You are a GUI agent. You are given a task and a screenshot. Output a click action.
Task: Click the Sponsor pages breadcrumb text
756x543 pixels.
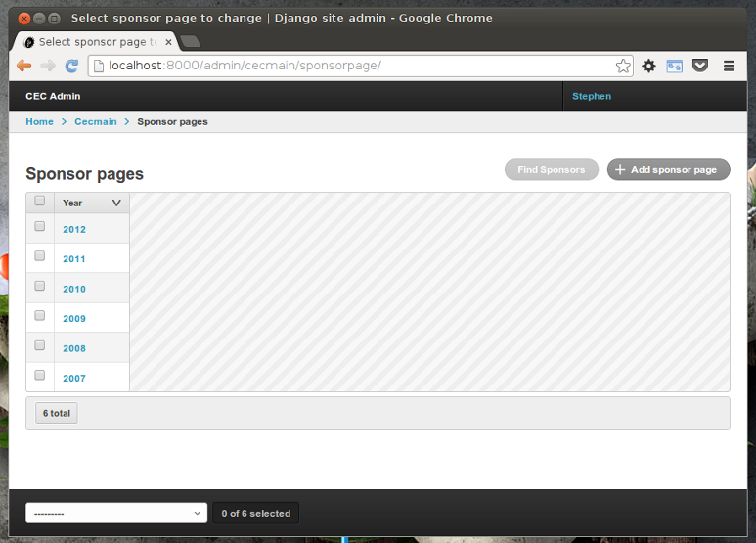pyautogui.click(x=172, y=122)
